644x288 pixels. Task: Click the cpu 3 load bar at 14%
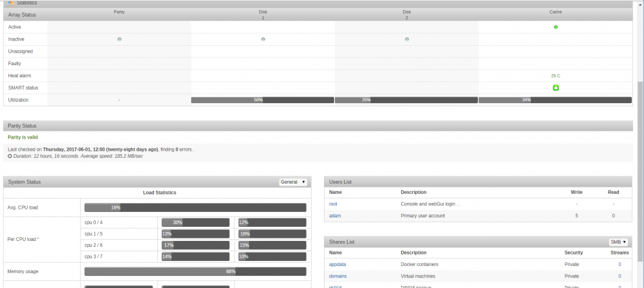(196, 257)
